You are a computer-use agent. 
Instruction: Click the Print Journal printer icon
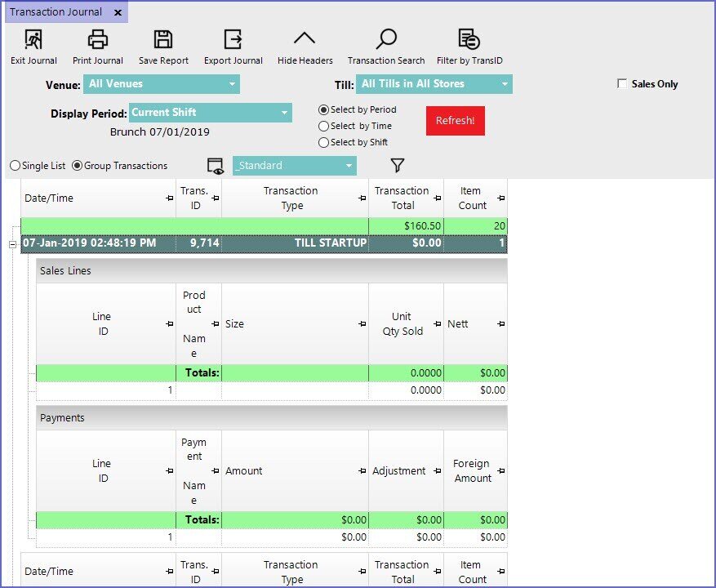(x=98, y=40)
